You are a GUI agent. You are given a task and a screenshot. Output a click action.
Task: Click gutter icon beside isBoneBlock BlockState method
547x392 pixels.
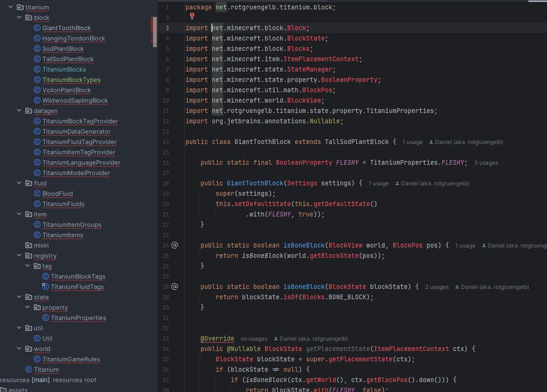pyautogui.click(x=175, y=286)
